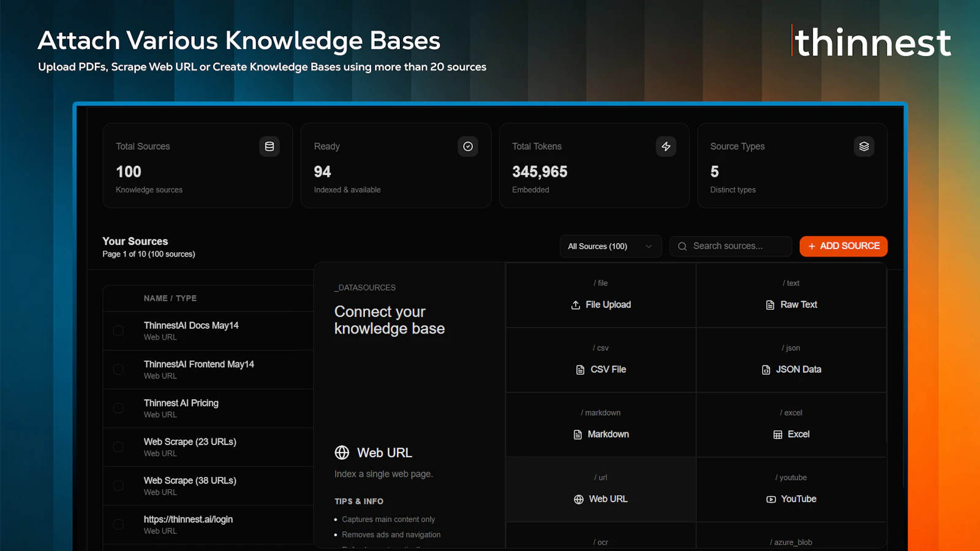Open the ThinnestAI Docs May14 source
This screenshot has height=551, width=980.
(x=191, y=325)
